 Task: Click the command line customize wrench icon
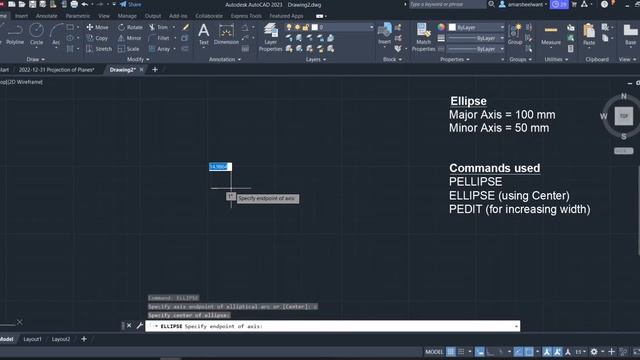(139, 326)
